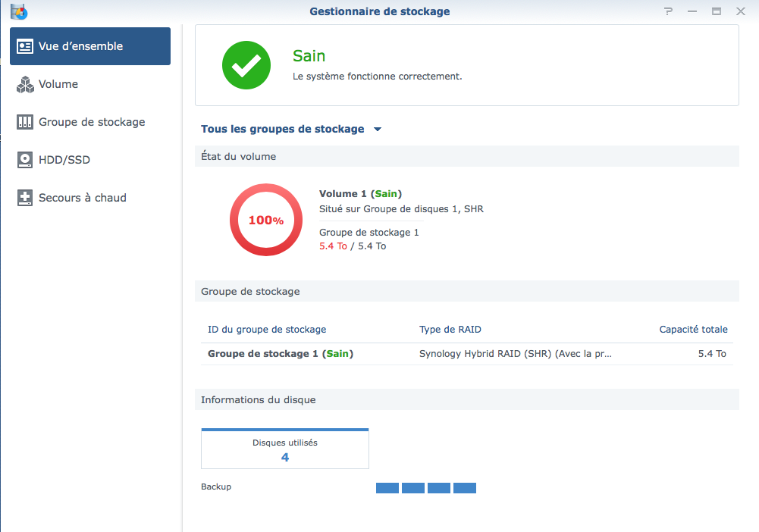Image resolution: width=759 pixels, height=532 pixels.
Task: Open the help question mark icon
Action: pyautogui.click(x=669, y=11)
